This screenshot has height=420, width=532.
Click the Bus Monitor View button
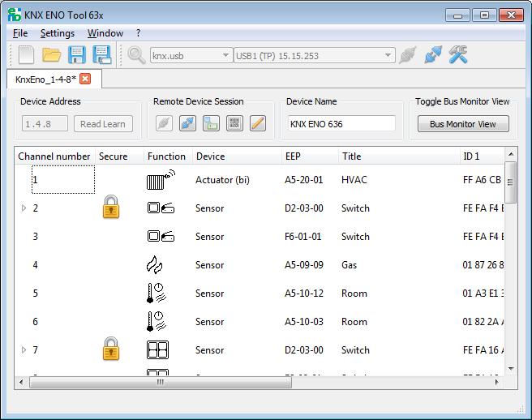tap(463, 124)
